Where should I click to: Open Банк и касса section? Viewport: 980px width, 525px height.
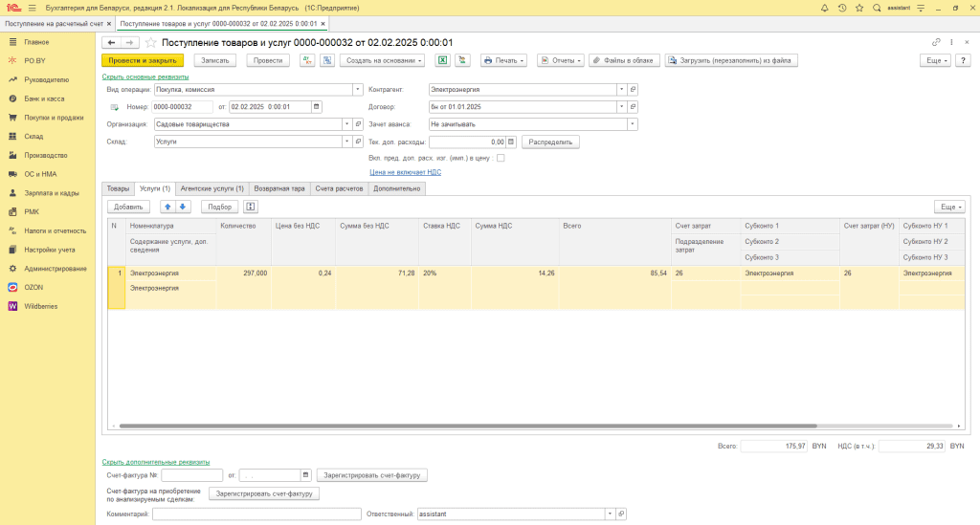44,98
